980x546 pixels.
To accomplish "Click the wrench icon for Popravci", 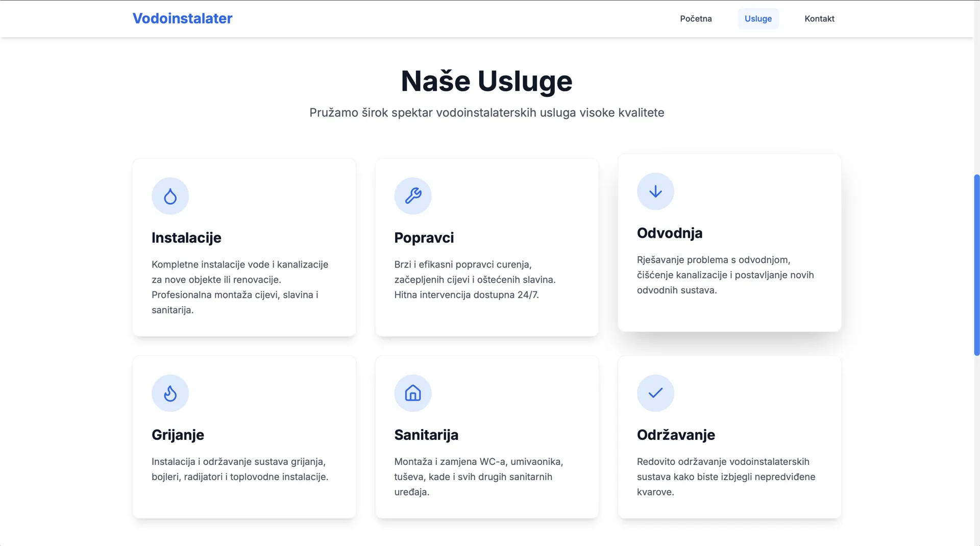I will [413, 196].
